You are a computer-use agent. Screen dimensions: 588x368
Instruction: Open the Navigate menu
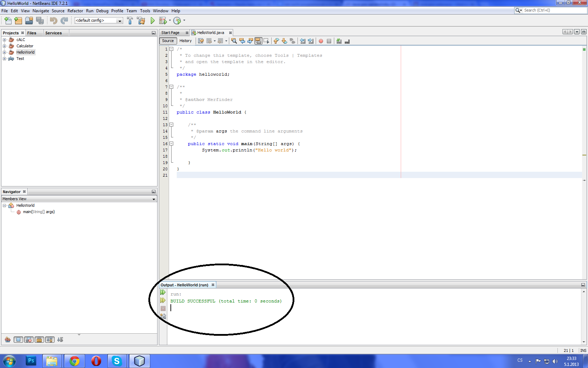pos(41,11)
